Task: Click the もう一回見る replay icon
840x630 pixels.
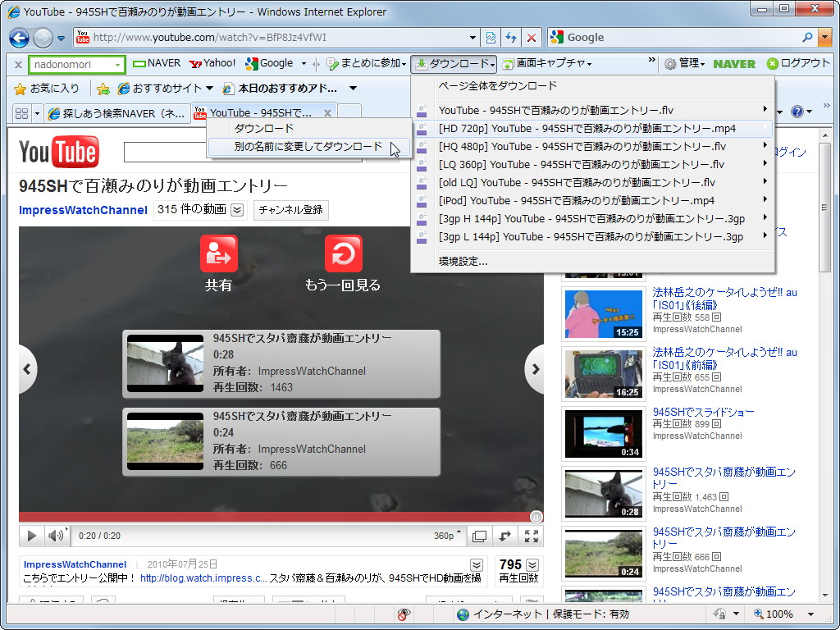Action: click(x=344, y=254)
